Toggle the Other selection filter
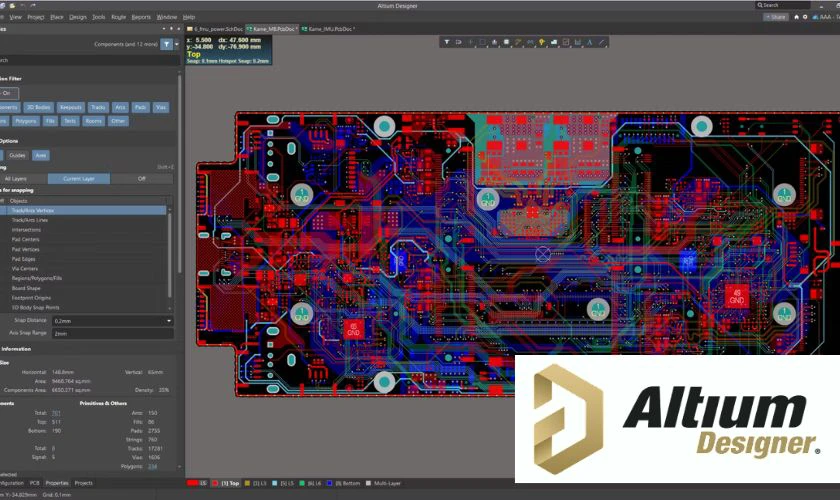This screenshot has height=500, width=840. [118, 121]
